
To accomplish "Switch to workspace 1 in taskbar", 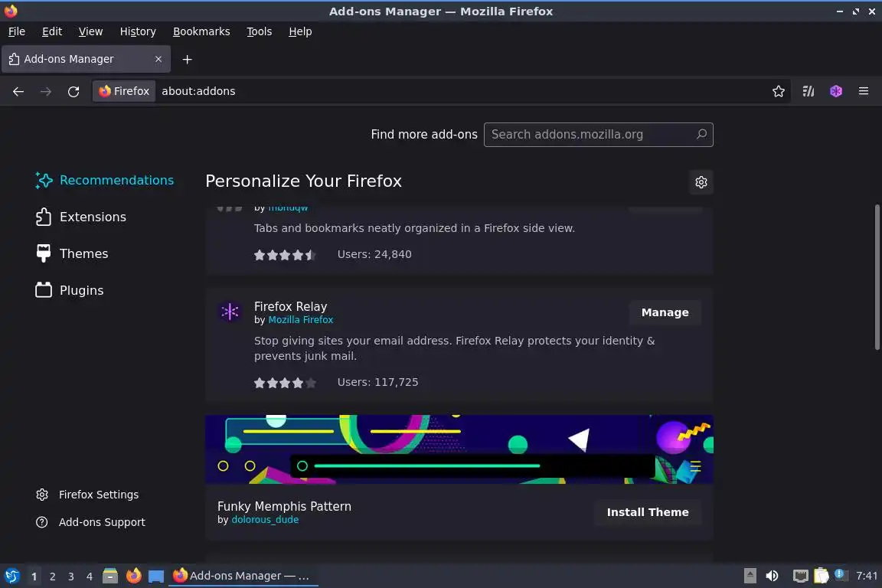I will (x=34, y=577).
